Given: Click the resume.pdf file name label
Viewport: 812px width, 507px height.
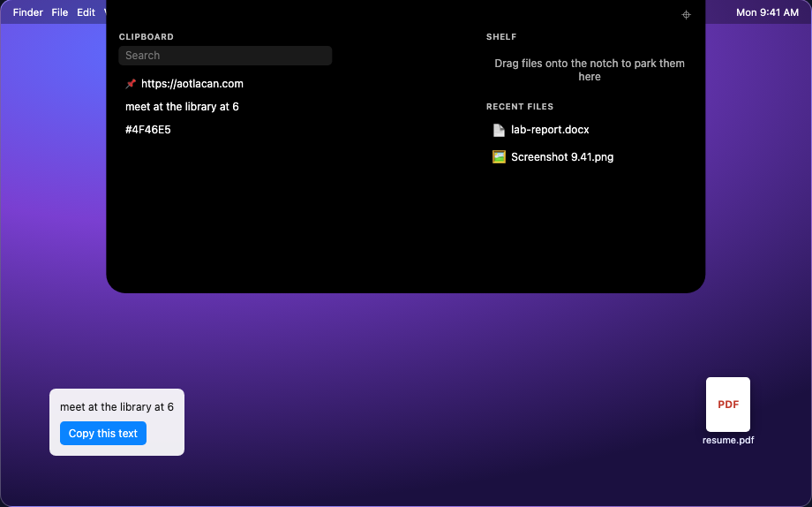Looking at the screenshot, I should (727, 440).
